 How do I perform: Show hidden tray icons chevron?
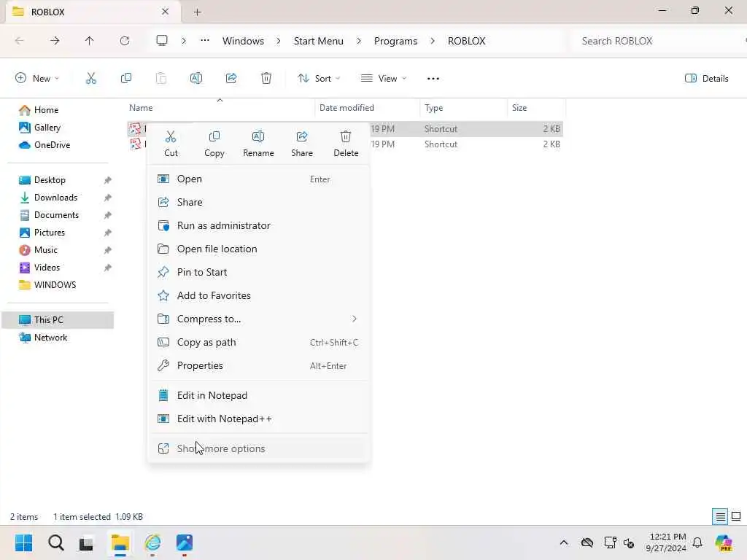pyautogui.click(x=564, y=542)
